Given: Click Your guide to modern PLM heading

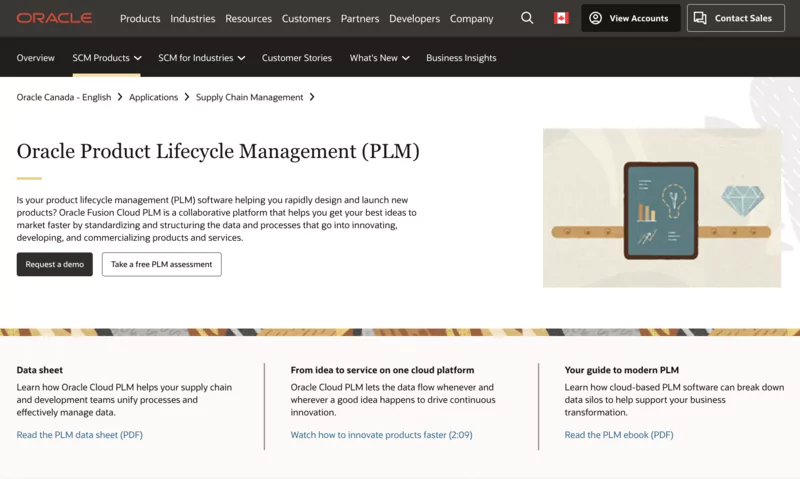Looking at the screenshot, I should click(x=621, y=370).
